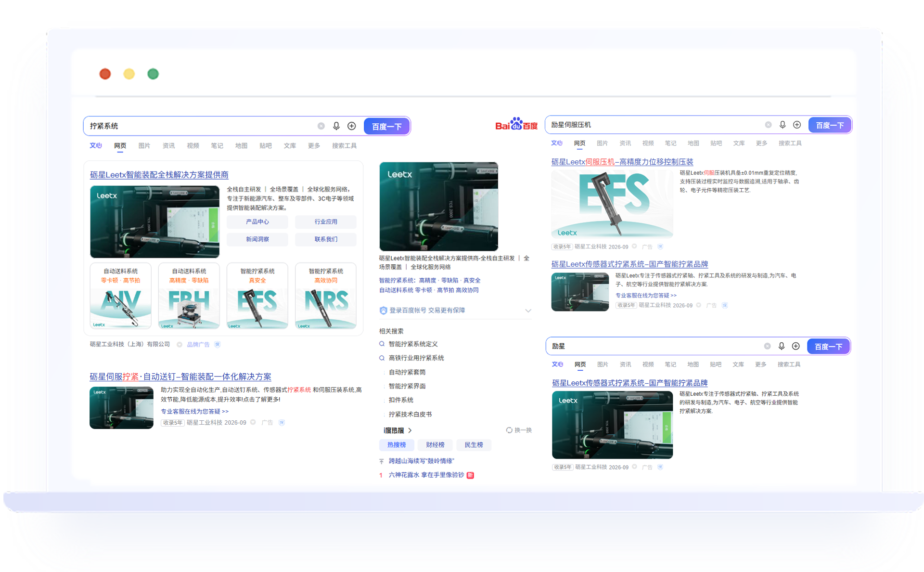Image resolution: width=924 pixels, height=572 pixels.
Task: Open 搜索工具 in 励星 results tabs
Action: point(789,364)
